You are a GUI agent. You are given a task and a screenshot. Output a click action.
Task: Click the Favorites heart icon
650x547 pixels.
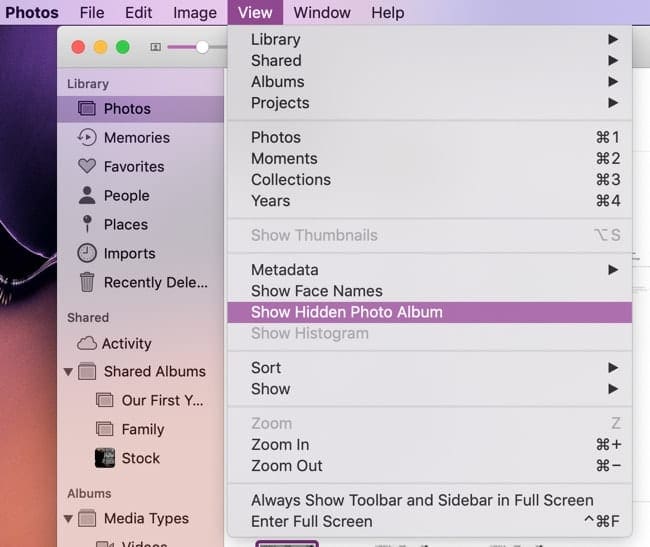pyautogui.click(x=87, y=167)
